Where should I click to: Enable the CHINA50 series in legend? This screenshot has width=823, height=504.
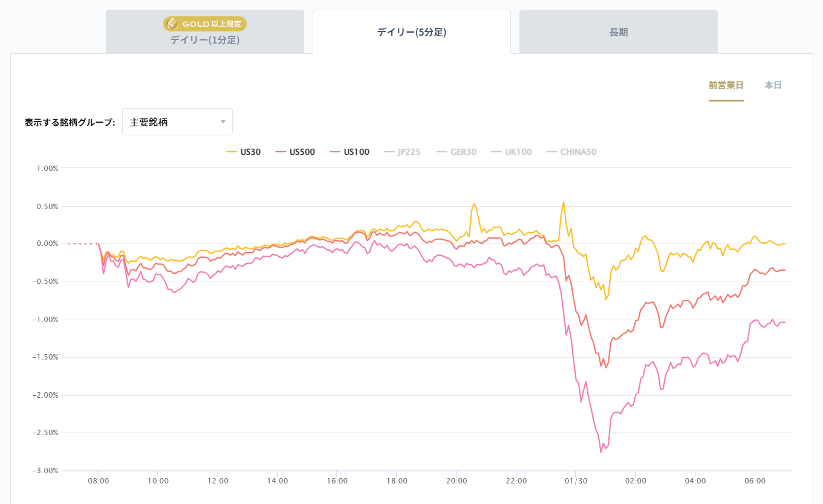point(578,152)
